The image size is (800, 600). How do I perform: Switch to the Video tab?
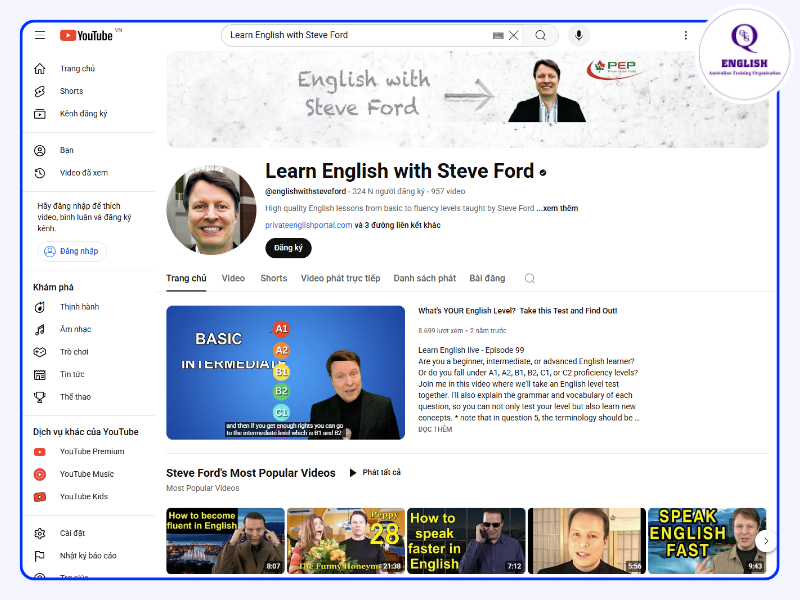tap(233, 278)
